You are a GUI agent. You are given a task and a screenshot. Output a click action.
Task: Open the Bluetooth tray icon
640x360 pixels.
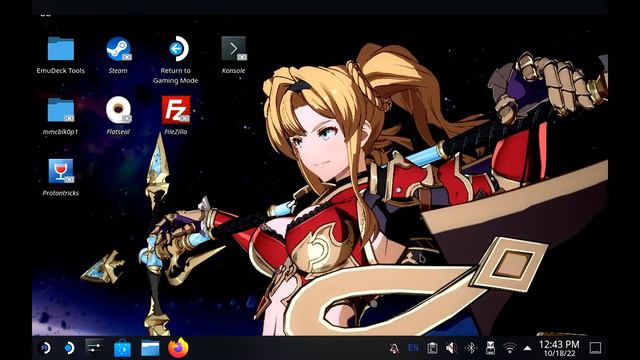471,348
